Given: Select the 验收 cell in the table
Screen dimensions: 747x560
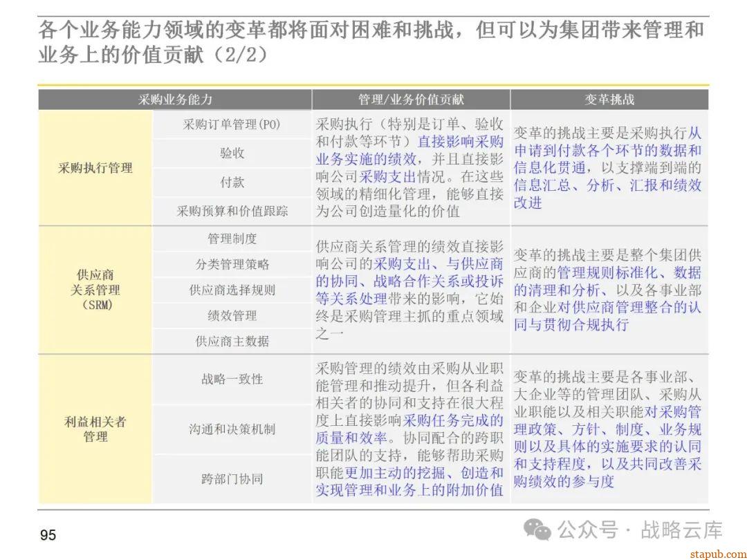Looking at the screenshot, I should [233, 153].
